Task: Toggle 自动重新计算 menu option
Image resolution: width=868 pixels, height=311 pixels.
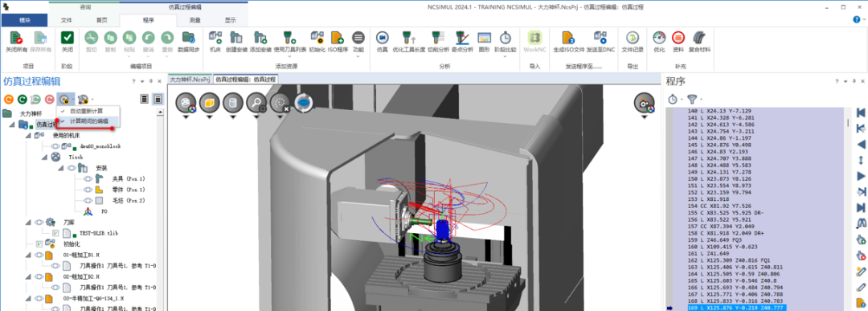Action: (86, 111)
